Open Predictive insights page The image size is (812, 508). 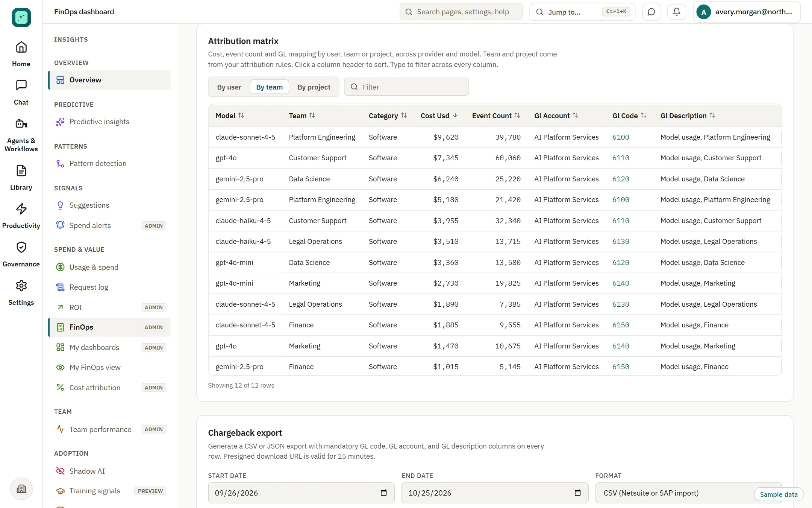point(109,122)
